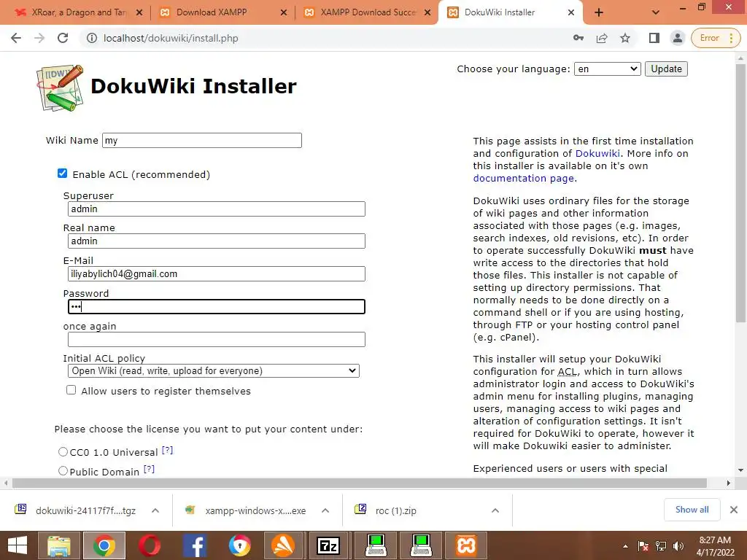Open the site information icon in address bar

tap(91, 38)
